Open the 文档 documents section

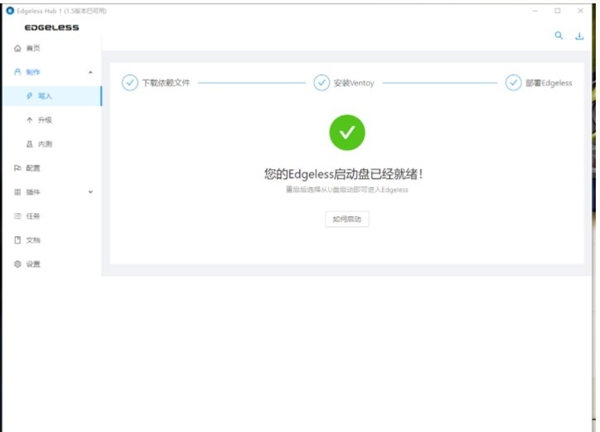[27, 240]
